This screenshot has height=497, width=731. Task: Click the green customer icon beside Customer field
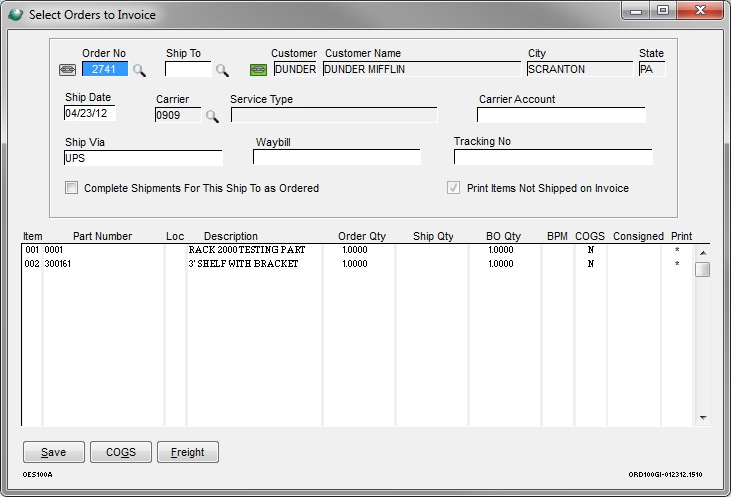pos(258,70)
